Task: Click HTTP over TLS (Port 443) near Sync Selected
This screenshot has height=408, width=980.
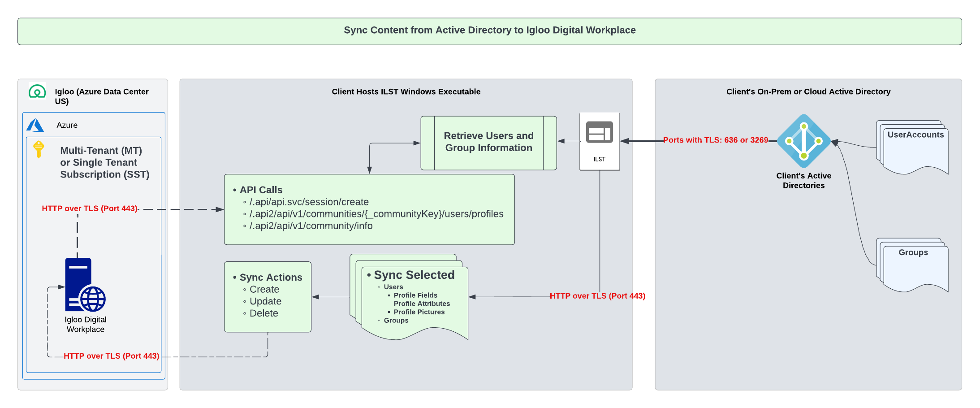Action: [597, 296]
